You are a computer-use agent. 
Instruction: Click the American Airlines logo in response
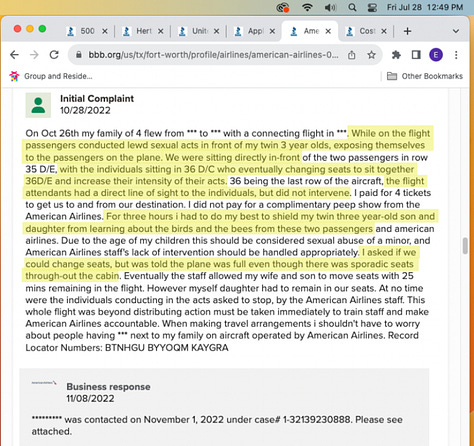click(44, 383)
